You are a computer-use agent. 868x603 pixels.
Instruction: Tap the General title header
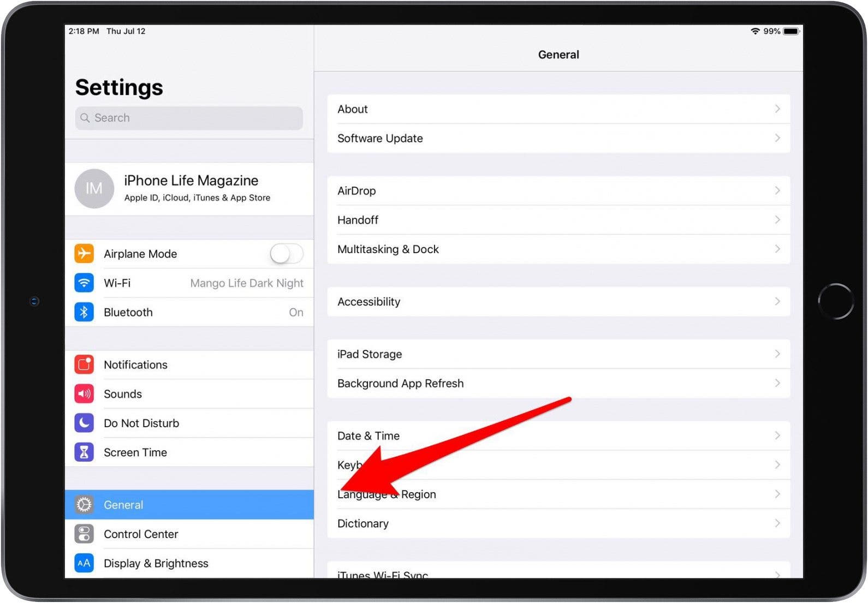pyautogui.click(x=558, y=55)
